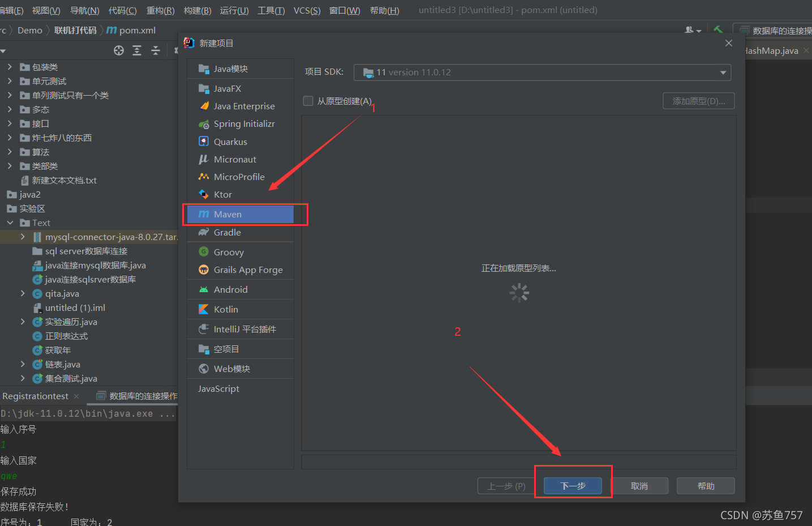Viewport: 812px width, 526px height.
Task: Click the locate/select opened file target icon
Action: coord(119,50)
